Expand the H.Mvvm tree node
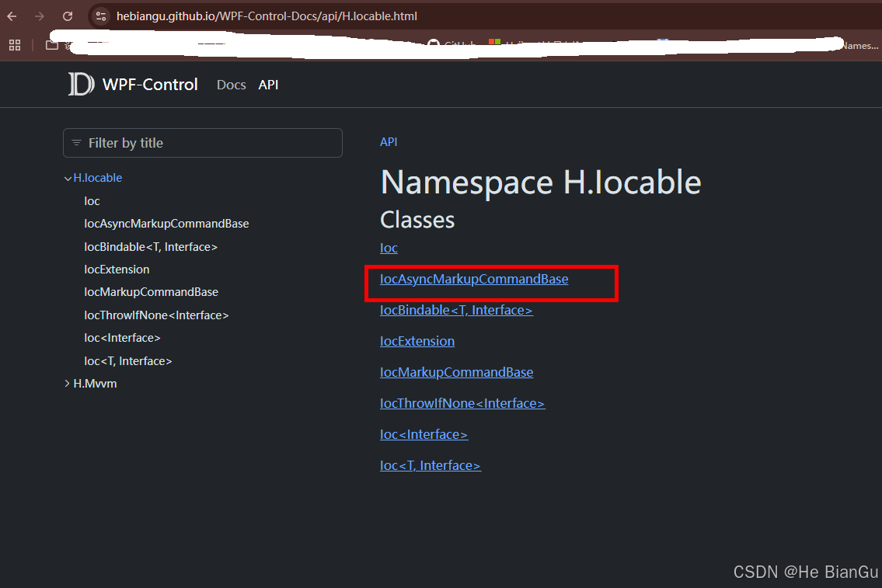 68,384
